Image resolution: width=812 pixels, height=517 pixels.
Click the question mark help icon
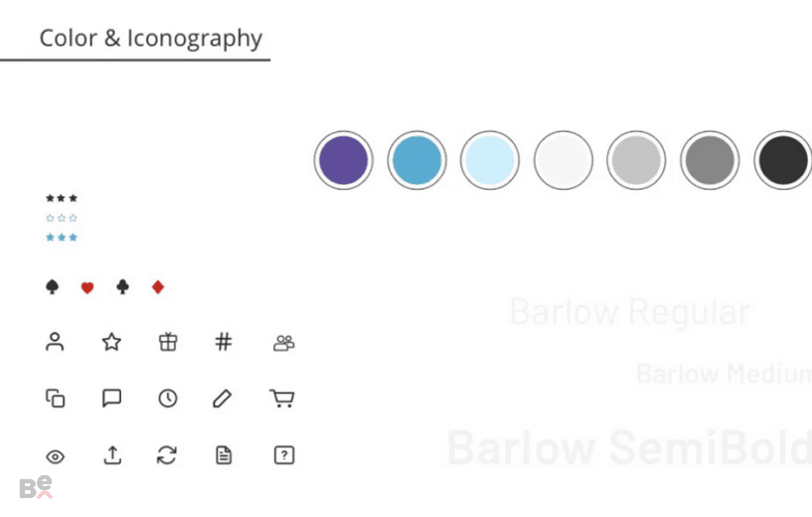[x=284, y=455]
